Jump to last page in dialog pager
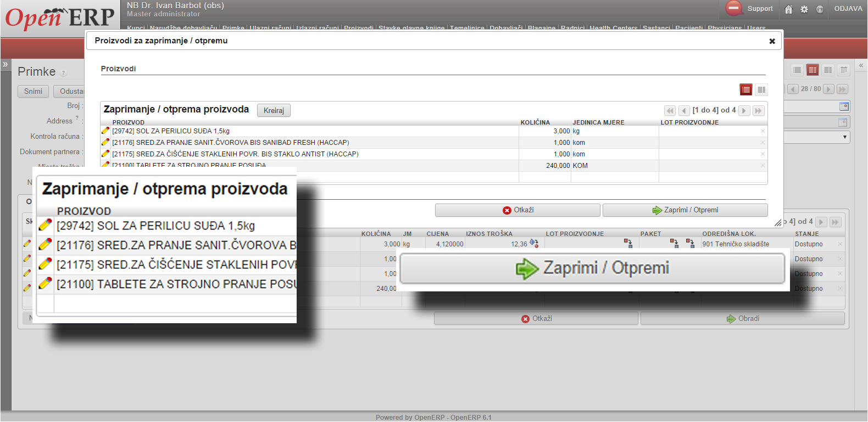Screen dimensions: 868x422 pos(759,110)
